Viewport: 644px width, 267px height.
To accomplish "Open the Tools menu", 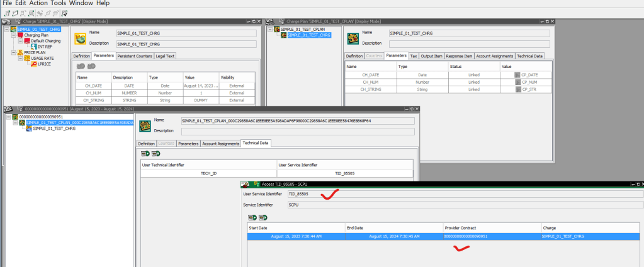I will coord(59,3).
